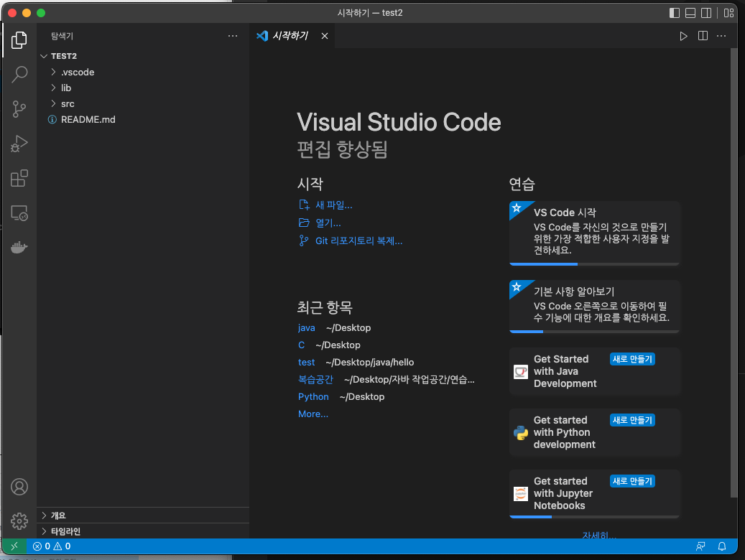745x560 pixels.
Task: Open Get started with Python development card
Action: click(x=594, y=433)
